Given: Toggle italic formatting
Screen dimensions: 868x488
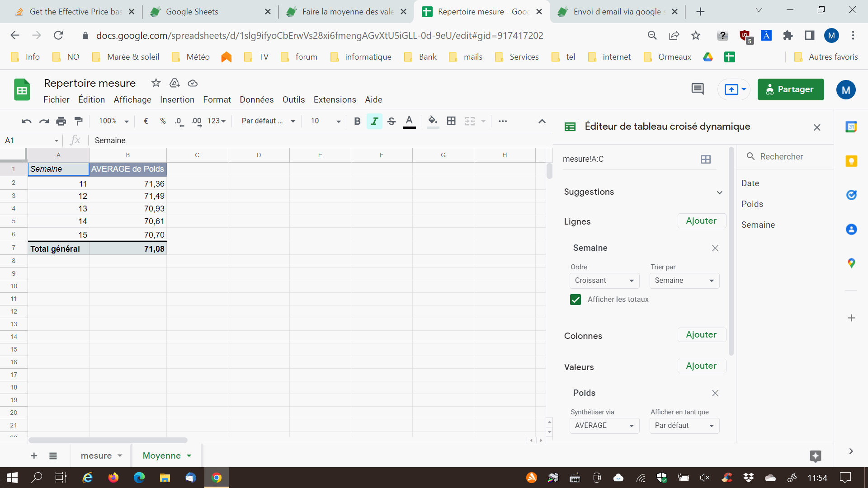Looking at the screenshot, I should (x=374, y=121).
